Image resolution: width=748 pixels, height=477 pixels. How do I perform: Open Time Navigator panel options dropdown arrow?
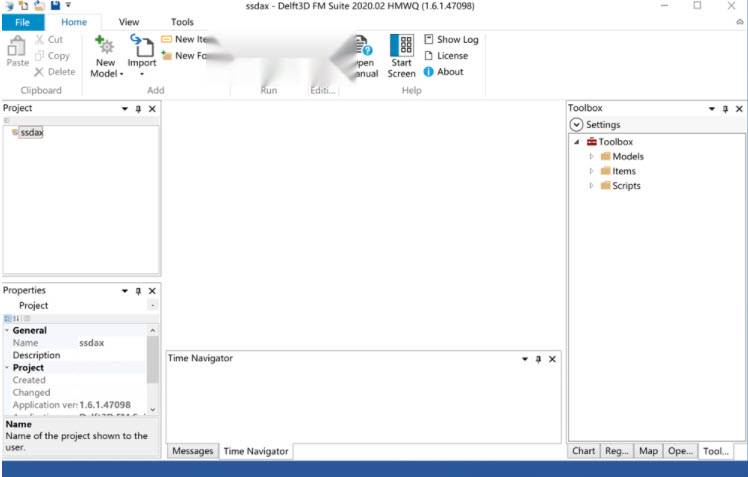coord(525,359)
